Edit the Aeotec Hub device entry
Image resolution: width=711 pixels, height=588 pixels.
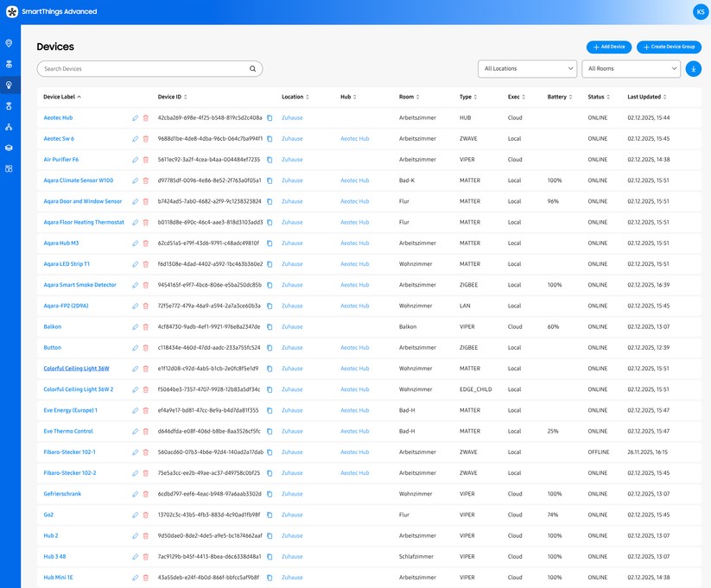pyautogui.click(x=134, y=117)
